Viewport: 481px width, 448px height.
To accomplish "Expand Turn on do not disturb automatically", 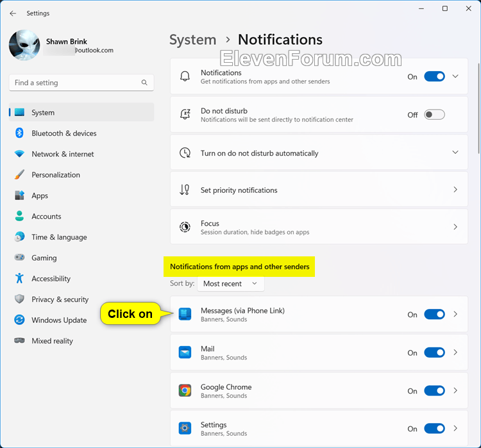I will click(x=455, y=152).
